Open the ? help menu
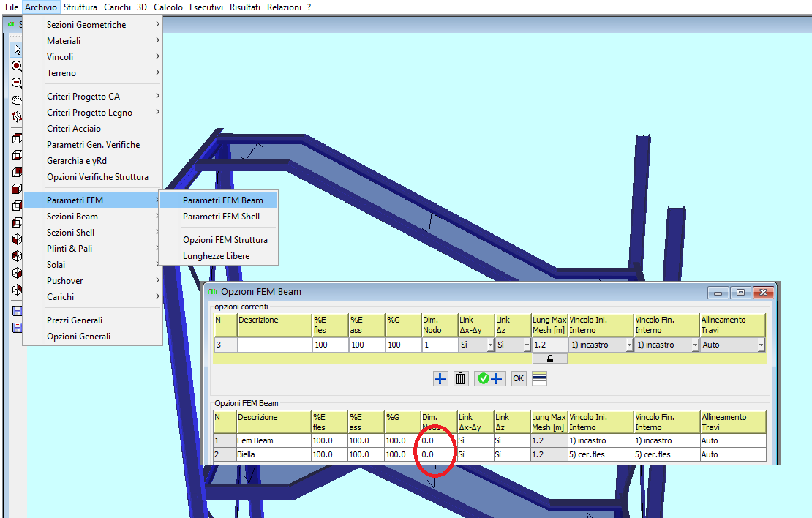The width and height of the screenshot is (812, 518). tap(309, 7)
